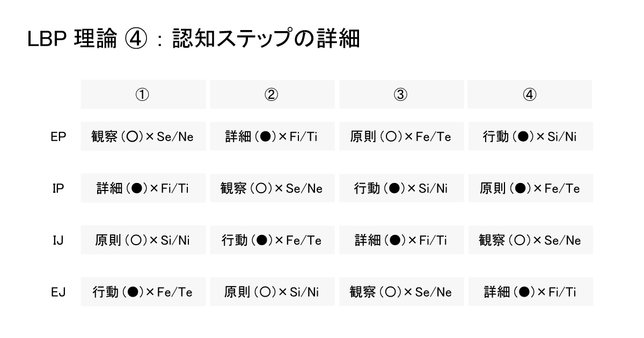This screenshot has width=644, height=338.
Task: Click IP row cell 行動 × Si/Ni
Action: [401, 188]
